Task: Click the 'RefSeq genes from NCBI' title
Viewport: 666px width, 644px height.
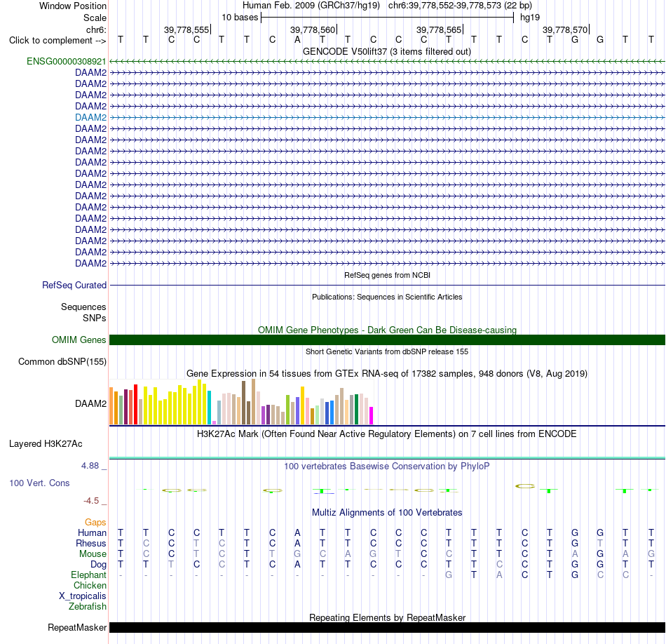Action: (x=388, y=275)
